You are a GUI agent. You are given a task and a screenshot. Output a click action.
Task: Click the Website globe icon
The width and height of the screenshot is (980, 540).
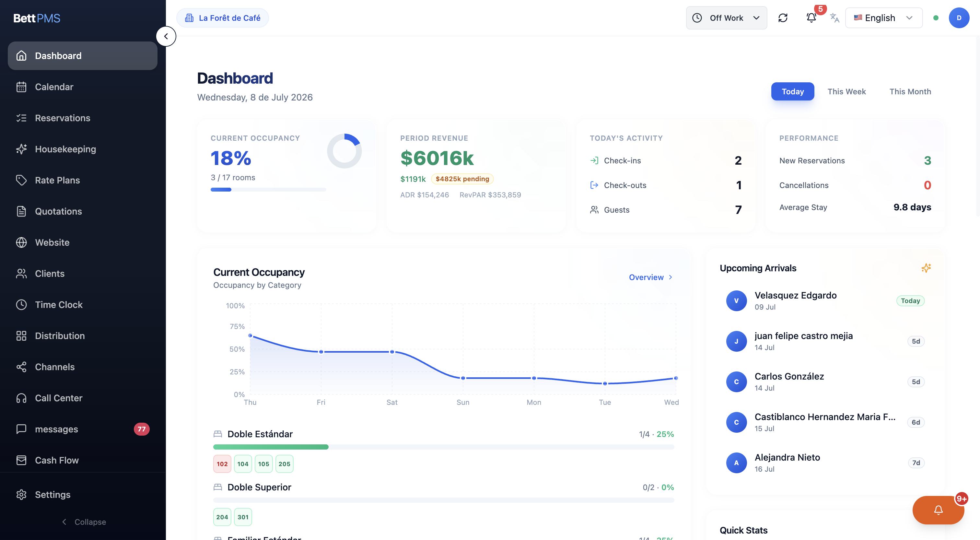click(x=21, y=242)
